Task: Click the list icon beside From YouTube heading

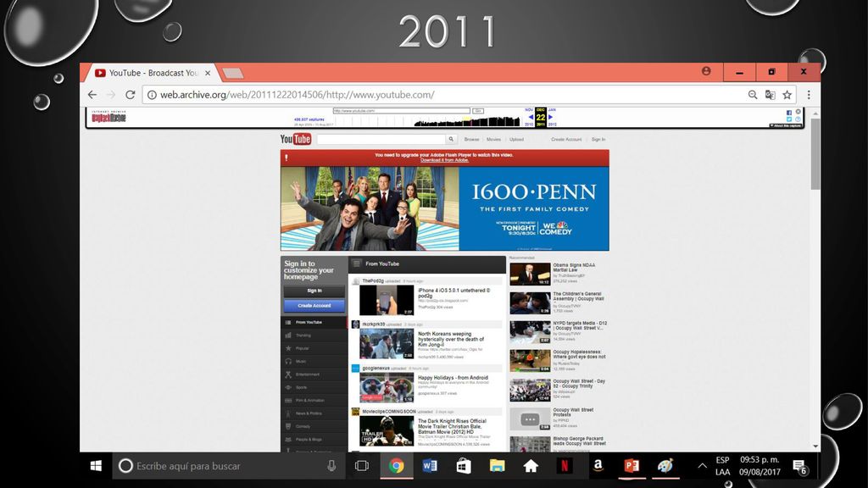Action: [x=357, y=263]
